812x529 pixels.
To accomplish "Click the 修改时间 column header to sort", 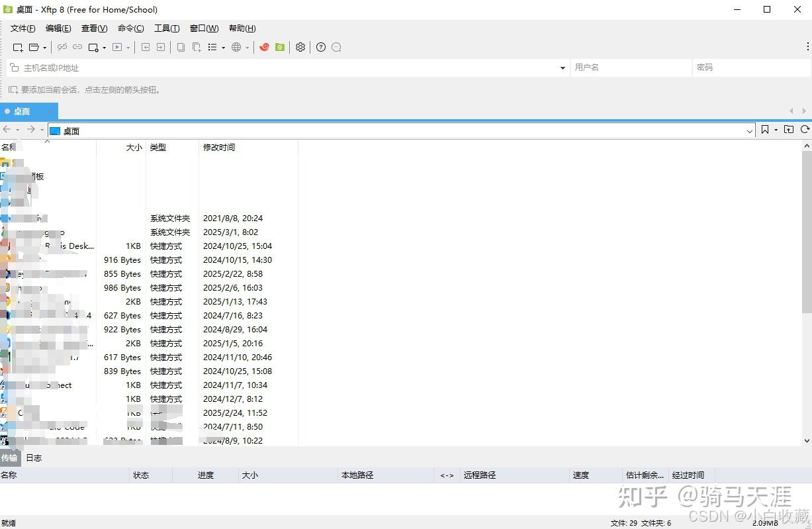I will 219,147.
